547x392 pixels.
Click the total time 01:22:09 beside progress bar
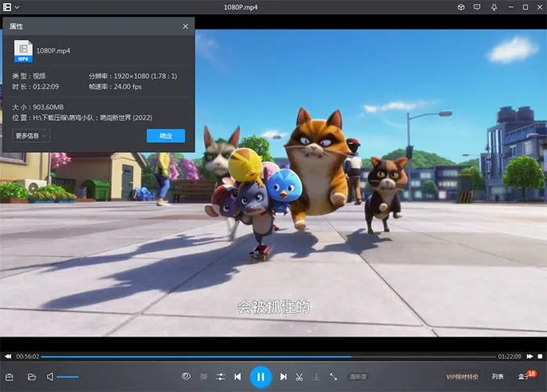click(509, 356)
